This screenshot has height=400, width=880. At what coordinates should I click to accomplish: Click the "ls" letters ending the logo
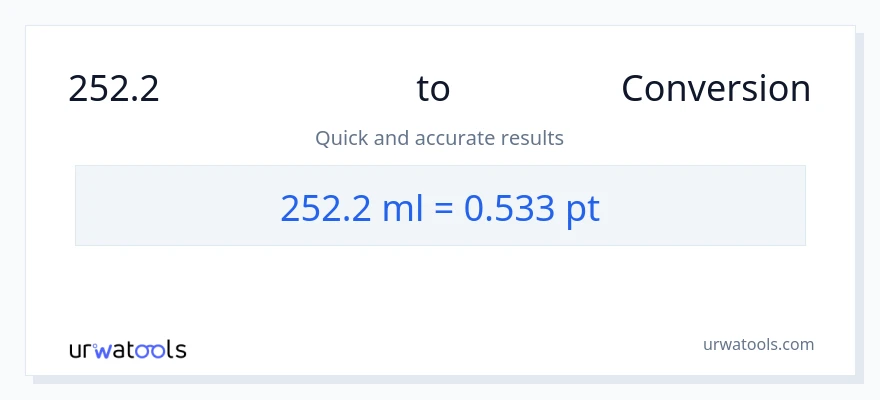click(x=175, y=350)
